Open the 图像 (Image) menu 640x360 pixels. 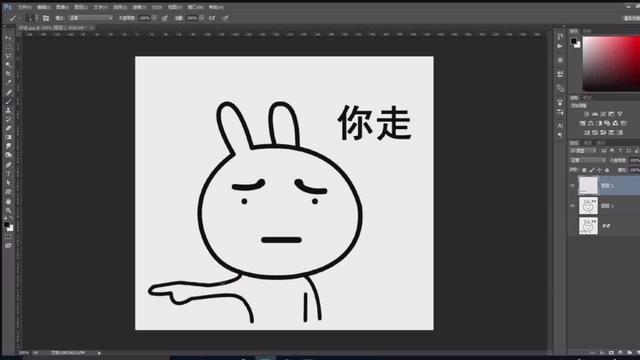(x=62, y=7)
